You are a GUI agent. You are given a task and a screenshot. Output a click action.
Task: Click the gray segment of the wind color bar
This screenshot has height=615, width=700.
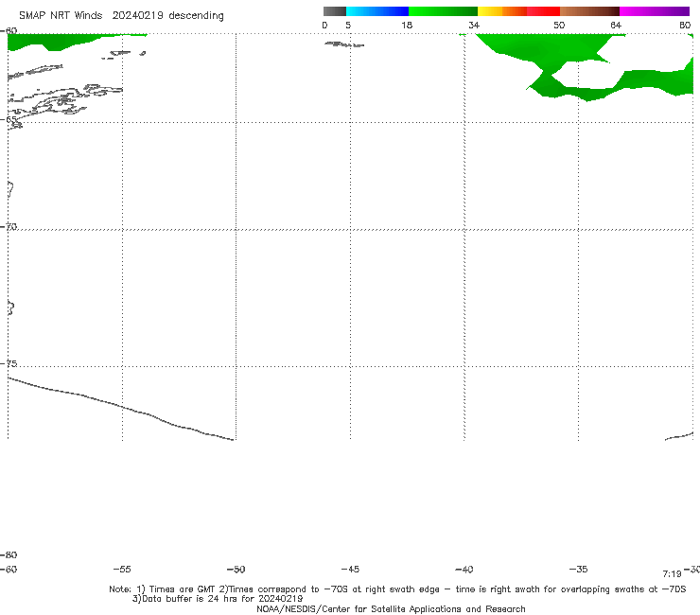tap(334, 11)
